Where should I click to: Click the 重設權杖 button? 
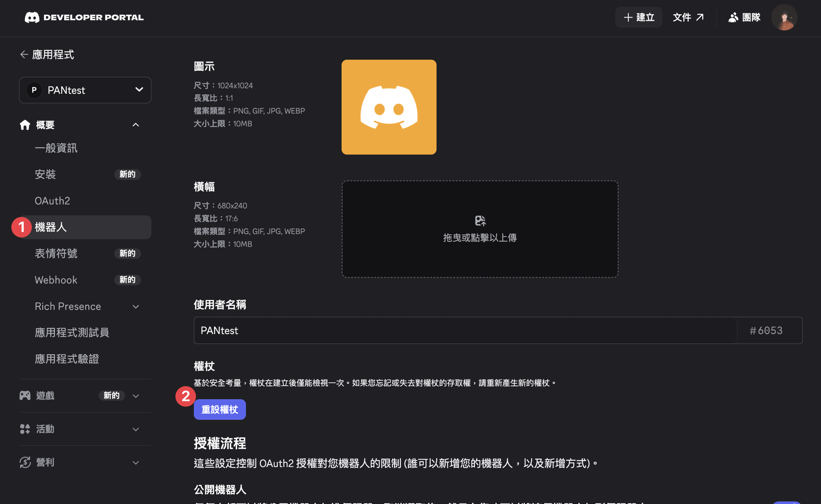tap(220, 409)
